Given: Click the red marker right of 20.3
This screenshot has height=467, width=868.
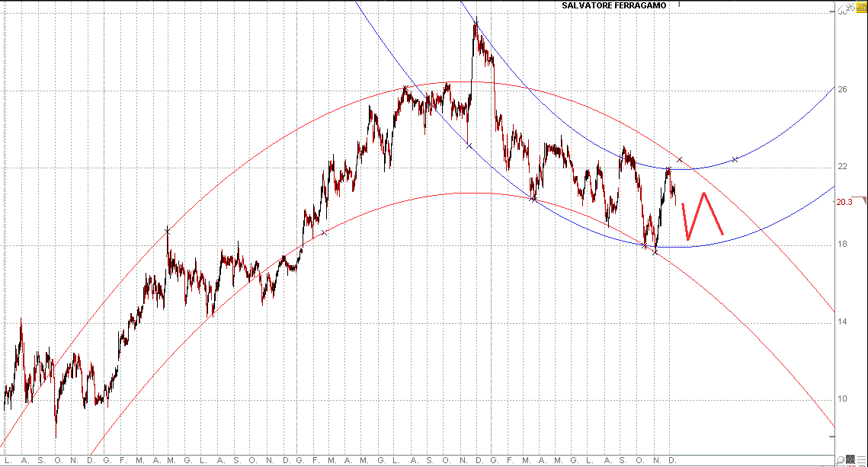Looking at the screenshot, I should 863,200.
